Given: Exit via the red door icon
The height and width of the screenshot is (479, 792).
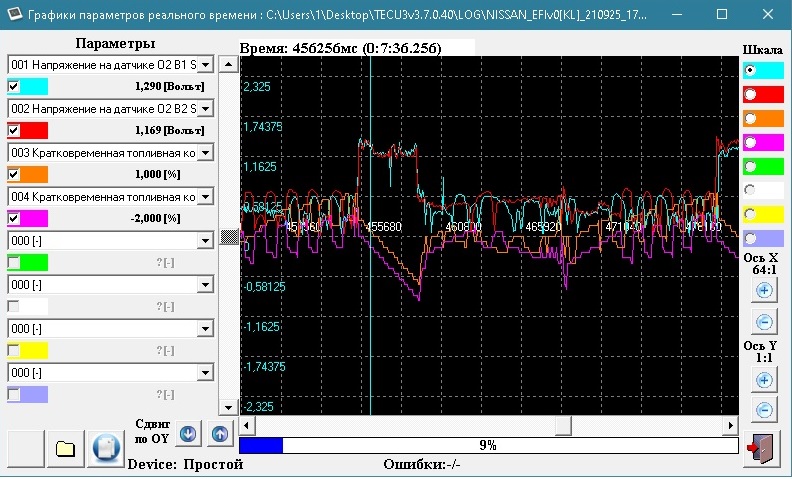Looking at the screenshot, I should click(x=761, y=448).
